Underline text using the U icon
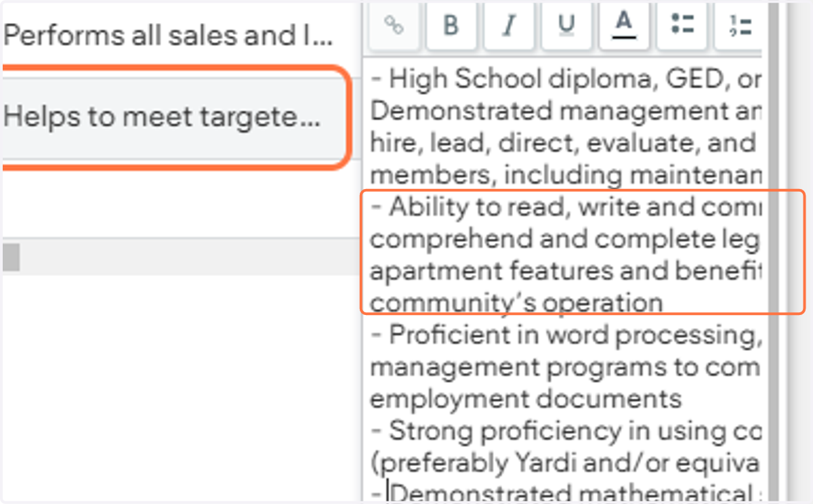Image resolution: width=813 pixels, height=504 pixels. 566,25
